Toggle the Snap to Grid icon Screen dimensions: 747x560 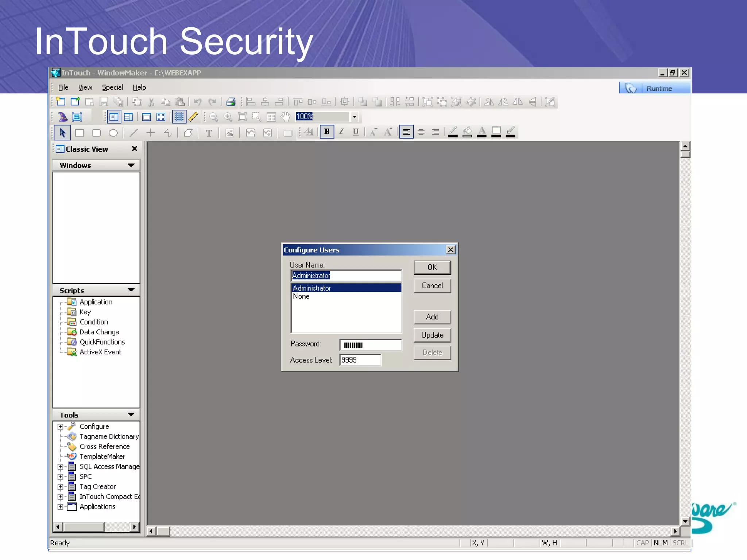179,117
